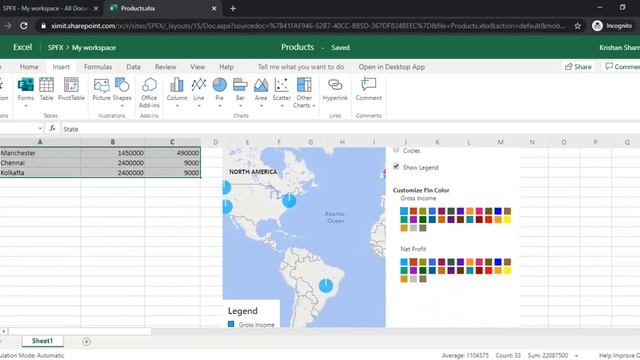640x360 pixels.
Task: Pick light blue swatch under Net Profit
Action: click(x=404, y=262)
